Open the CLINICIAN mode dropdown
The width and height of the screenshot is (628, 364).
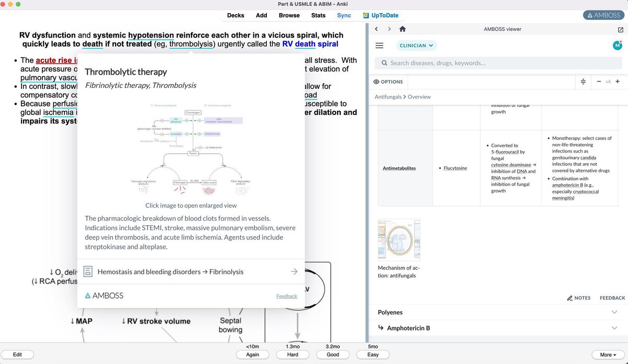click(x=417, y=45)
